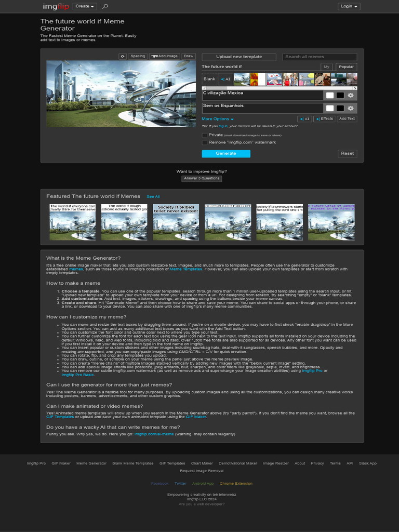Open Add Image with sunglasses icon
The height and width of the screenshot is (532, 399).
pos(165,56)
